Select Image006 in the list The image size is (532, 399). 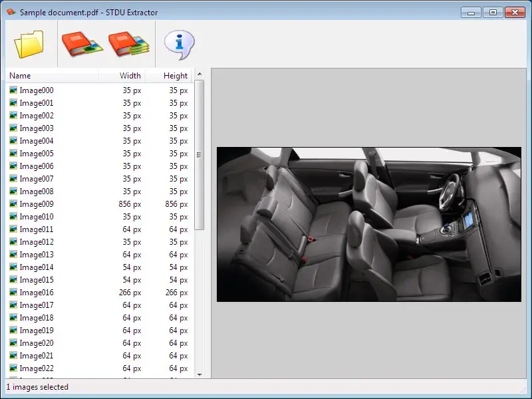coord(99,166)
